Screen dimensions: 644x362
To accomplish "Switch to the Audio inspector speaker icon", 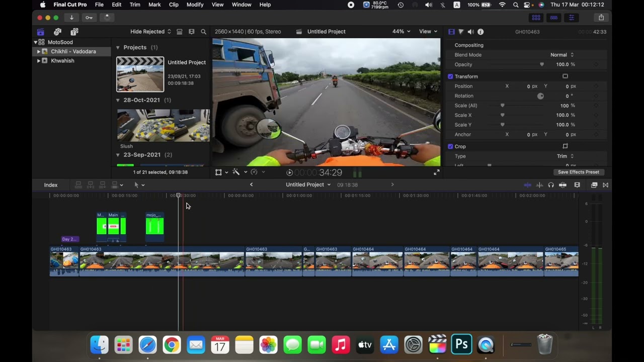I will tap(470, 32).
